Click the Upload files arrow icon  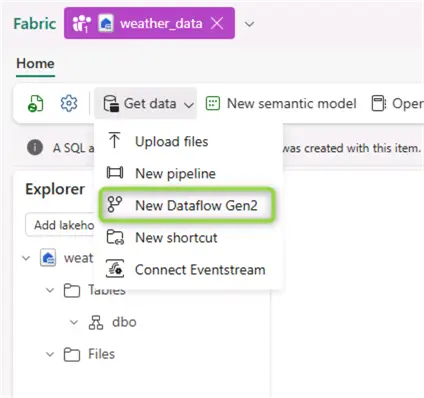(x=114, y=140)
